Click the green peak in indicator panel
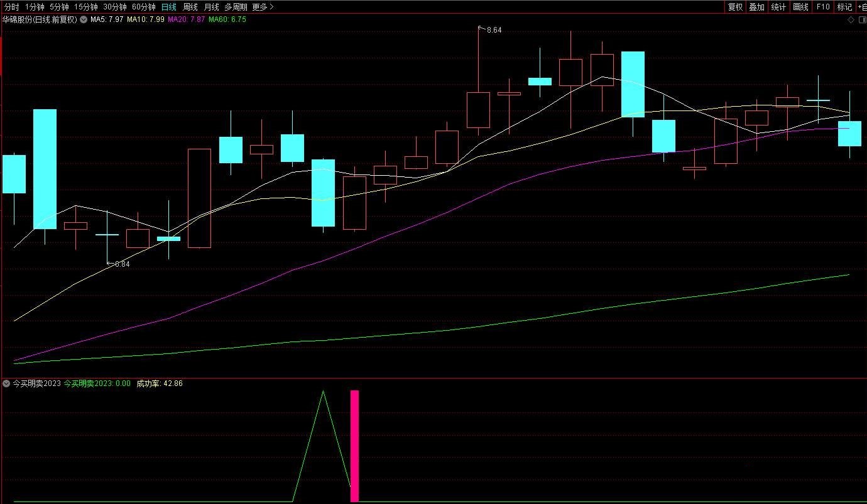 coord(324,392)
